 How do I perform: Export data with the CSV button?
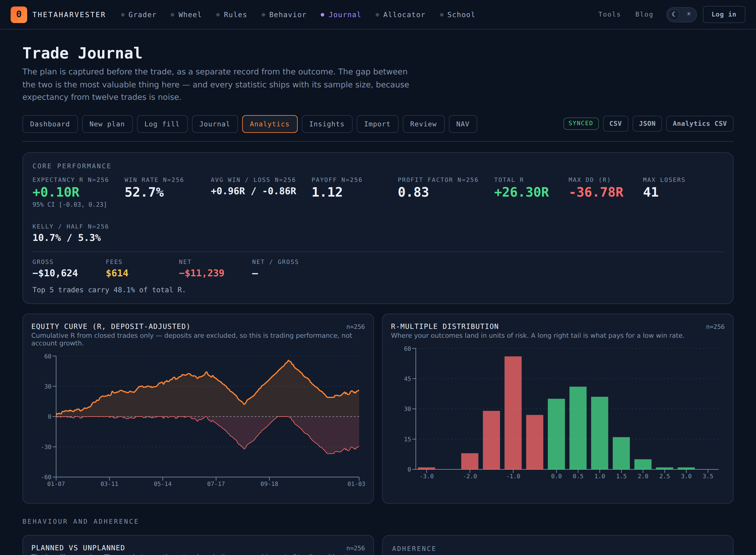(x=615, y=124)
